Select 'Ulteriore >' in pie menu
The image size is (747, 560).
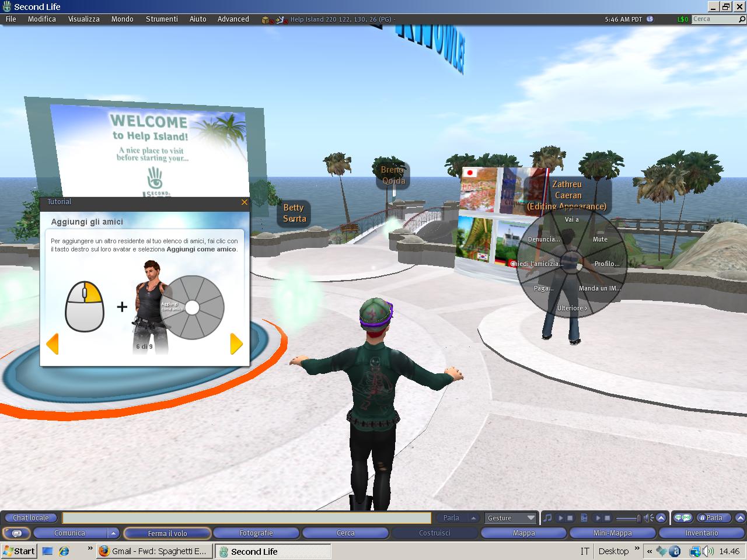coord(572,308)
